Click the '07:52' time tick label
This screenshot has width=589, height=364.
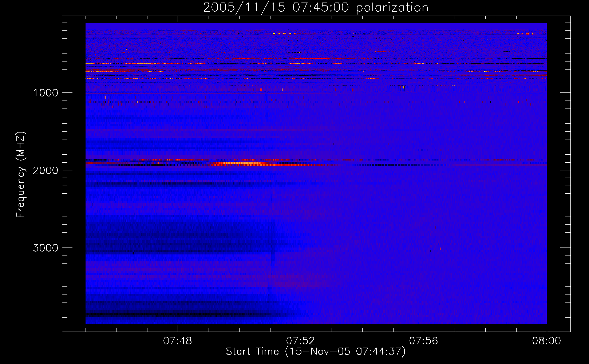click(x=300, y=341)
